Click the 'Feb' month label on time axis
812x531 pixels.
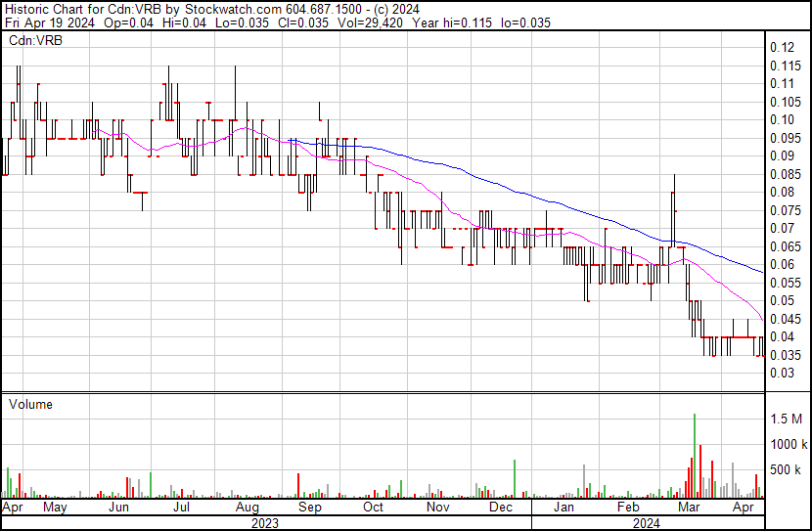pos(628,507)
